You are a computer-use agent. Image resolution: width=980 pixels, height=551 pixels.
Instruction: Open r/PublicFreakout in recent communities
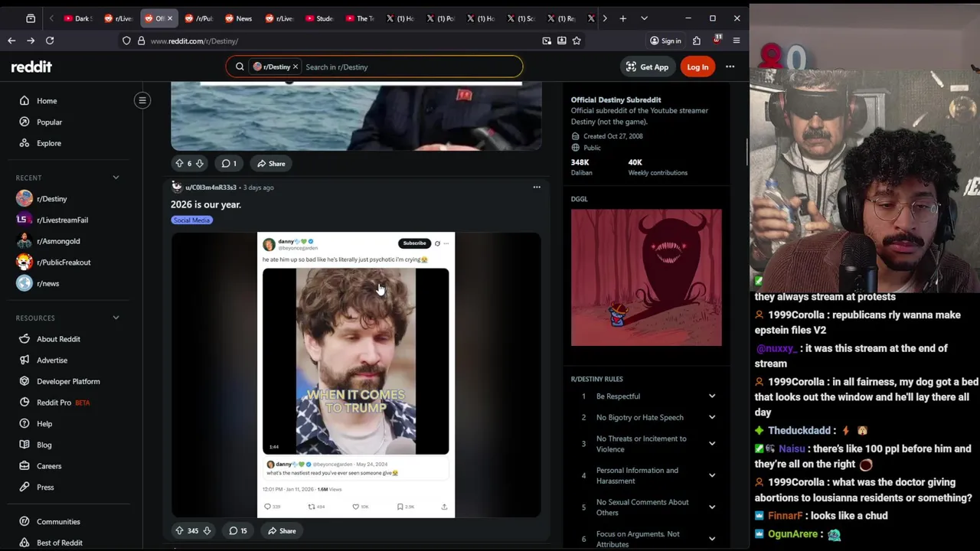point(64,262)
